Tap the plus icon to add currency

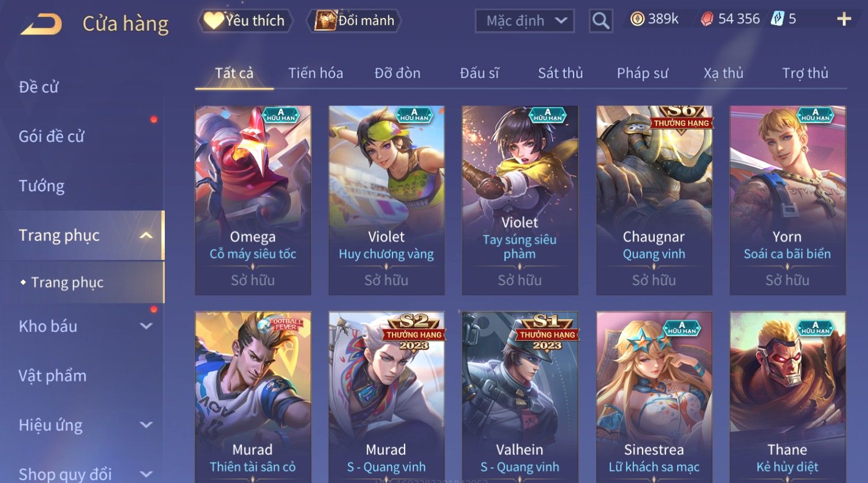pyautogui.click(x=844, y=20)
